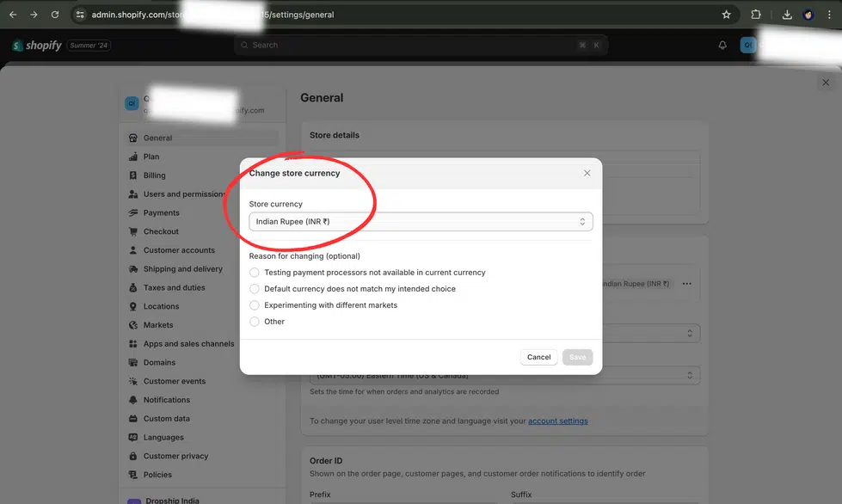Open Languages settings from the sidebar
This screenshot has height=504, width=842.
(160, 437)
